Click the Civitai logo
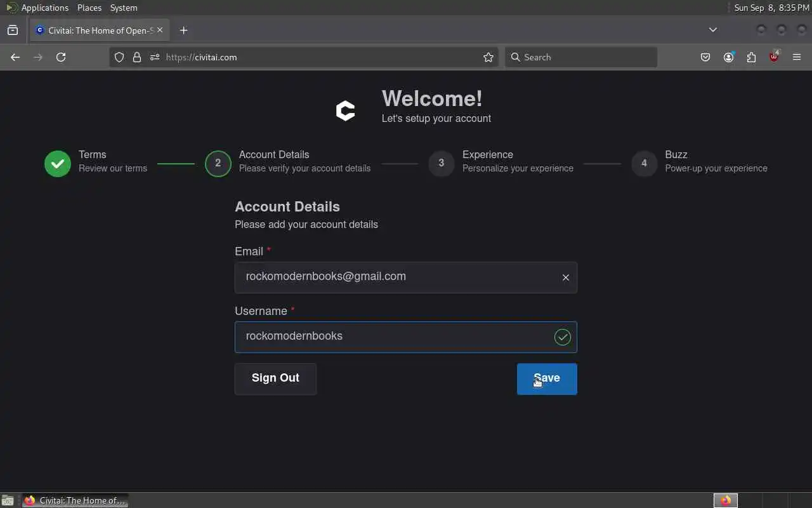The image size is (812, 508). [x=345, y=110]
